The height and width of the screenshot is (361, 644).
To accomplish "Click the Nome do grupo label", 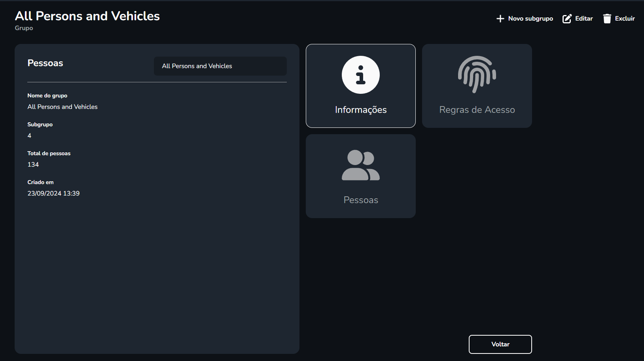I will tap(47, 95).
